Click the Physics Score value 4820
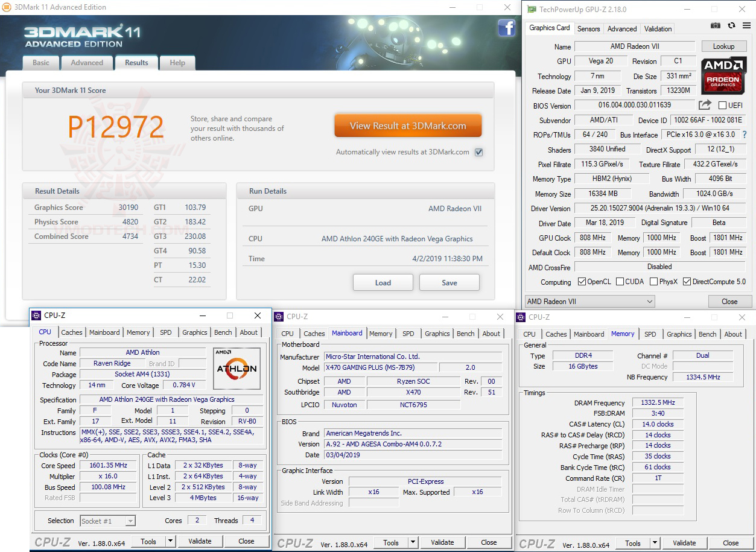 coord(130,222)
